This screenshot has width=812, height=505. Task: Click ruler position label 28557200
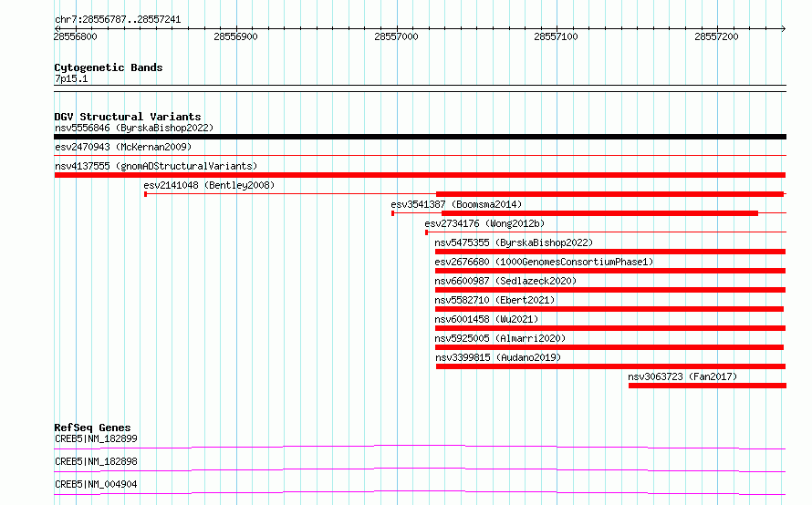(717, 36)
